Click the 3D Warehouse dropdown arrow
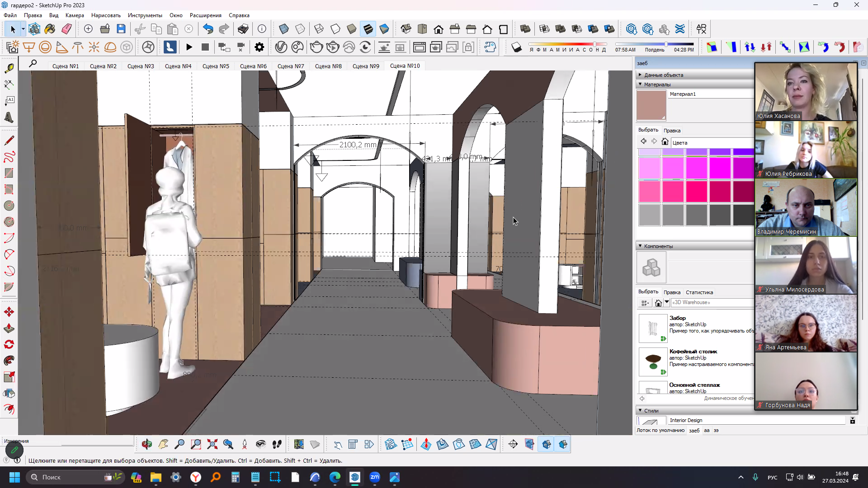 pos(666,302)
